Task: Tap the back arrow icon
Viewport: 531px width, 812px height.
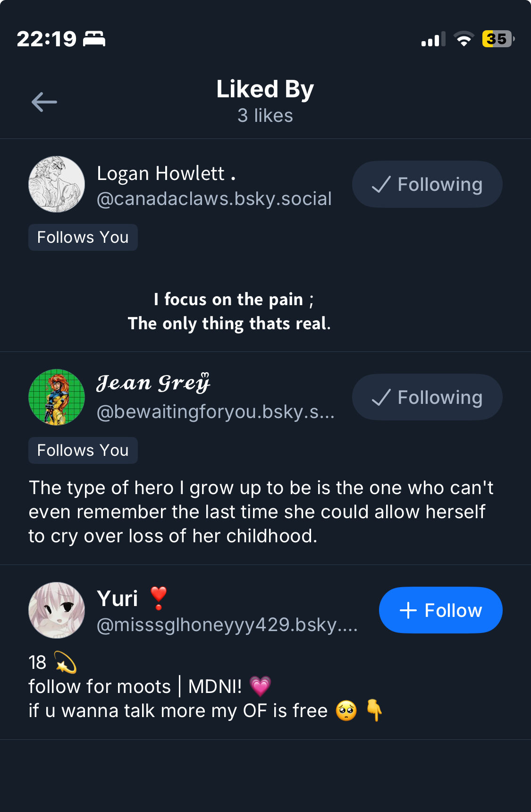Action: 44,102
